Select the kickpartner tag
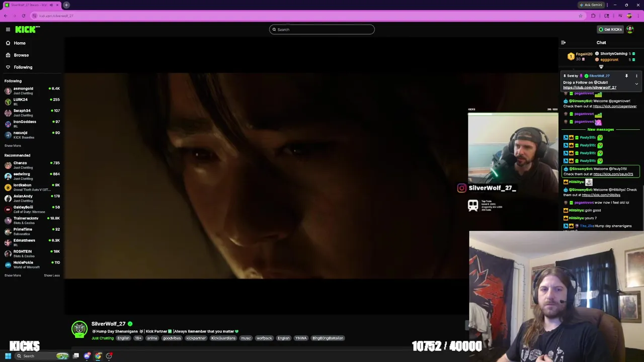644x362 pixels. (x=196, y=338)
